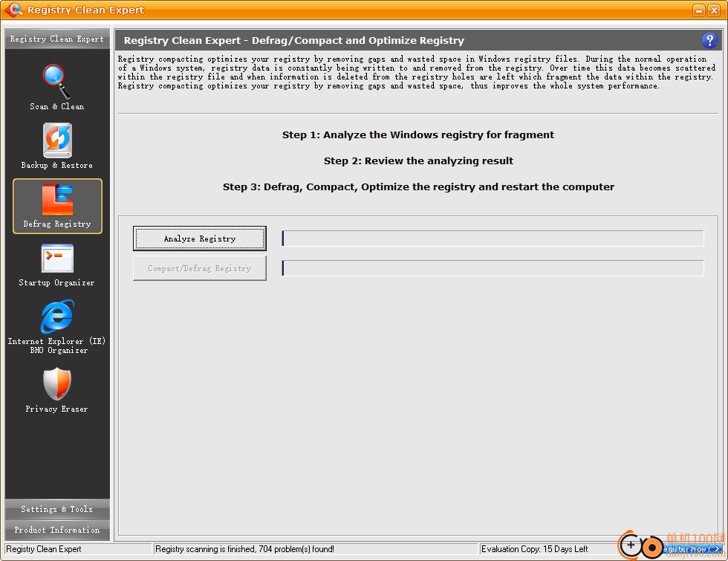This screenshot has height=561, width=728.
Task: Close the Registry Clean Expert window
Action: pyautogui.click(x=714, y=10)
